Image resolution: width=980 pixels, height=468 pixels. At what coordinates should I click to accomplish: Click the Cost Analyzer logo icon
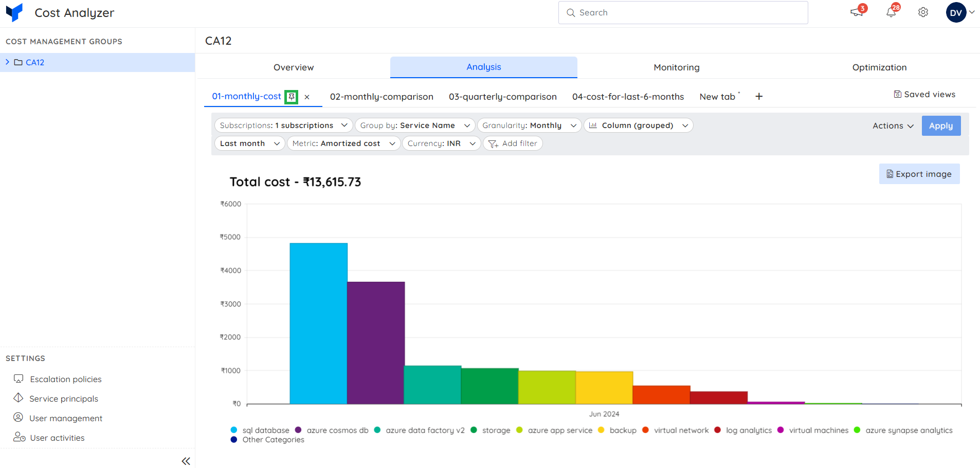point(14,12)
